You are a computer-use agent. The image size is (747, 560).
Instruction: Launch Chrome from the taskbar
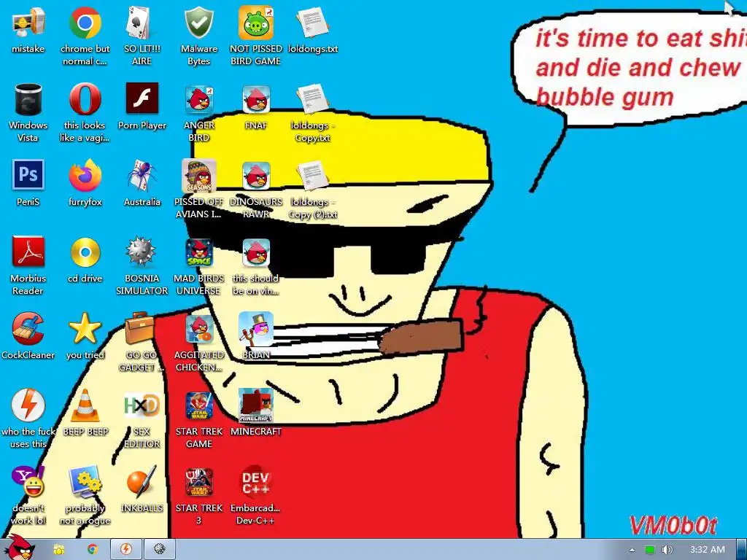tap(93, 550)
